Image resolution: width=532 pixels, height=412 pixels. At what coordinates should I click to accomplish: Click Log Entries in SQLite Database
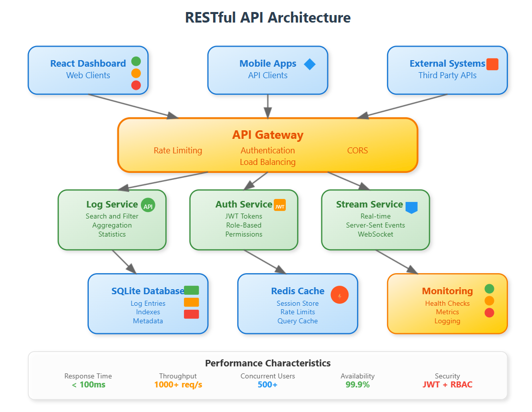pos(148,304)
